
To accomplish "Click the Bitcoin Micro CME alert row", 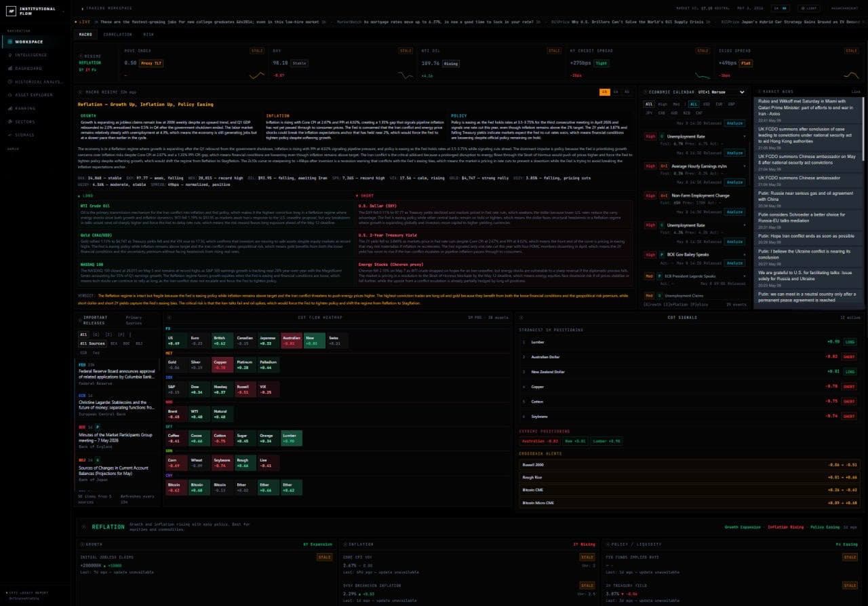I will coord(689,503).
